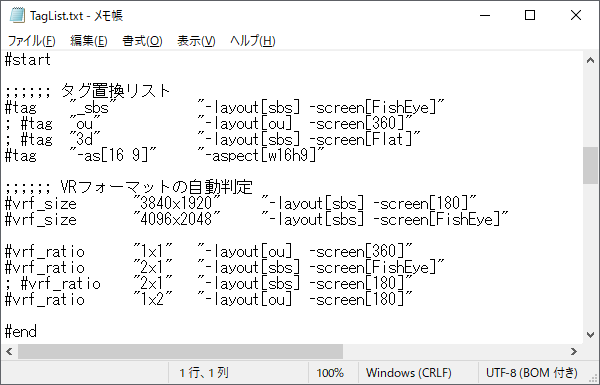Click horizontal scrollbar right arrow

[574, 351]
